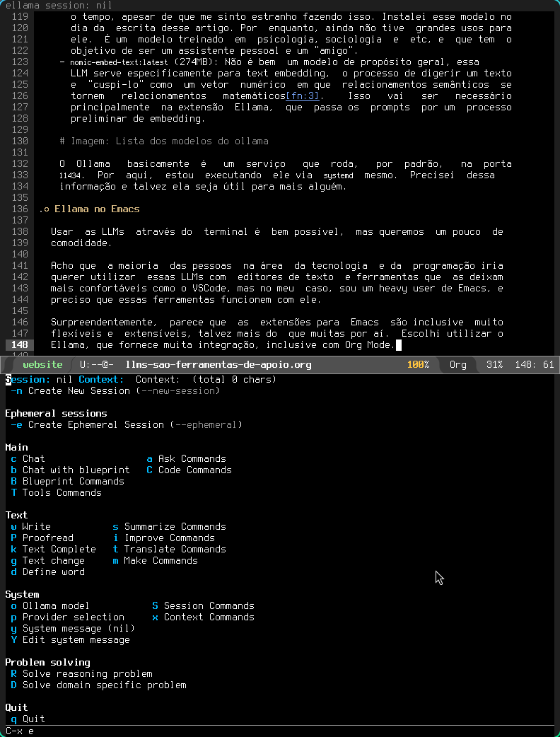Open Translate Commands submenu

[x=175, y=549]
